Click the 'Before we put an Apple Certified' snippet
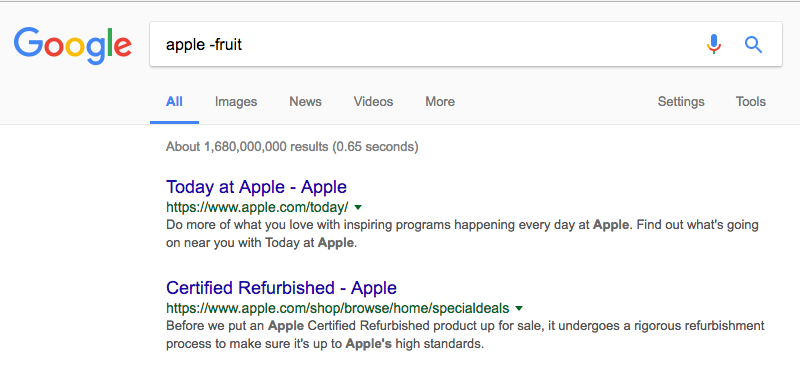The width and height of the screenshot is (800, 381). (x=465, y=335)
